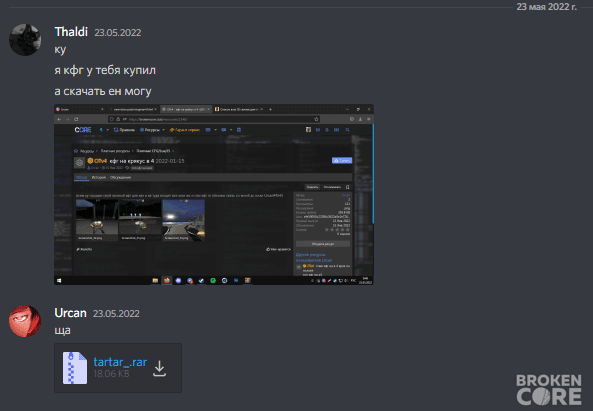This screenshot has height=411, width=593.
Task: Click the Urcan username
Action: pyautogui.click(x=70, y=313)
